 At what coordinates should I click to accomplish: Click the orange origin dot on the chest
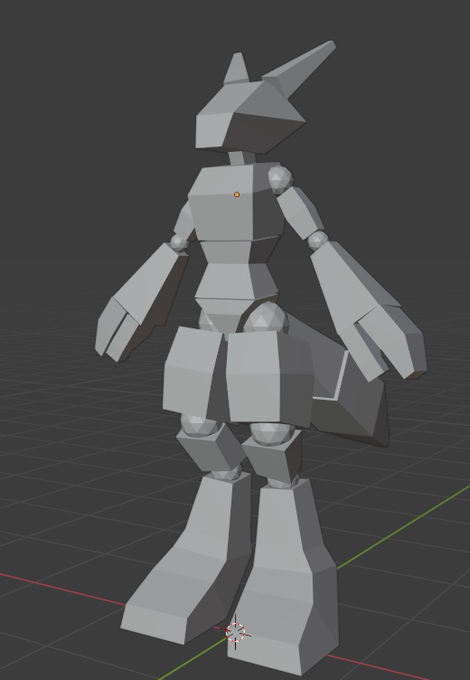tap(237, 195)
